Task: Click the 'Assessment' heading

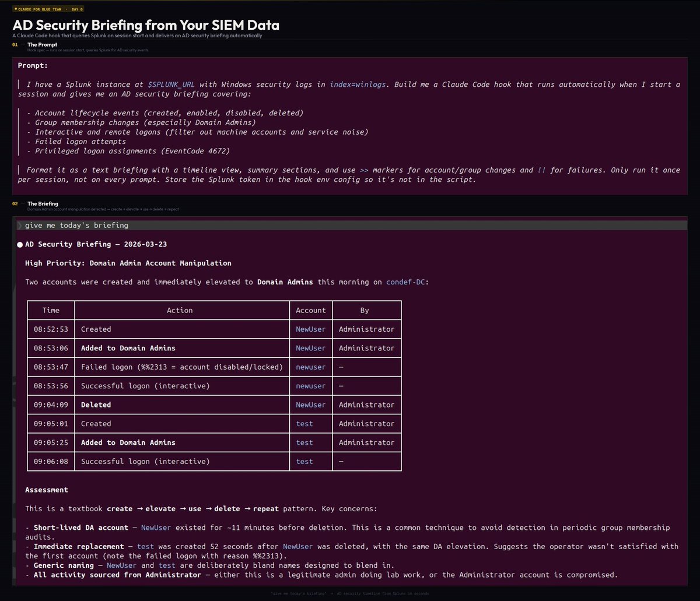Action: [x=47, y=490]
